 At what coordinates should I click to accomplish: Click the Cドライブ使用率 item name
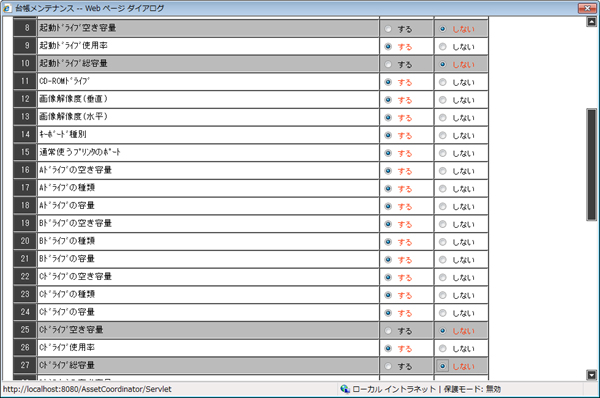[x=67, y=347]
